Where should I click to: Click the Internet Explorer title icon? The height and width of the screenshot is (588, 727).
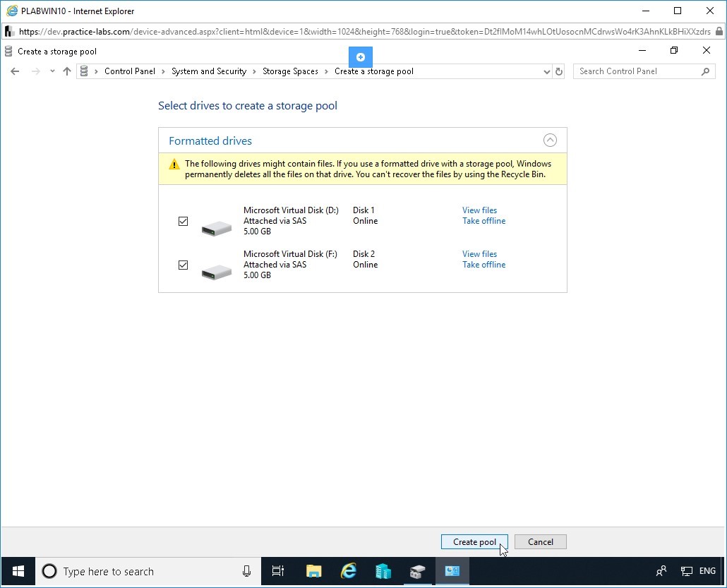[x=11, y=11]
